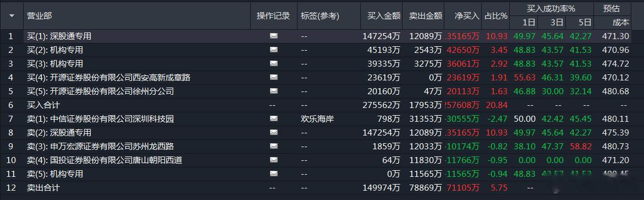This screenshot has height=200, width=644.
Task: Open envelope icon for 开源证券徐州分公司 row
Action: pos(273,91)
